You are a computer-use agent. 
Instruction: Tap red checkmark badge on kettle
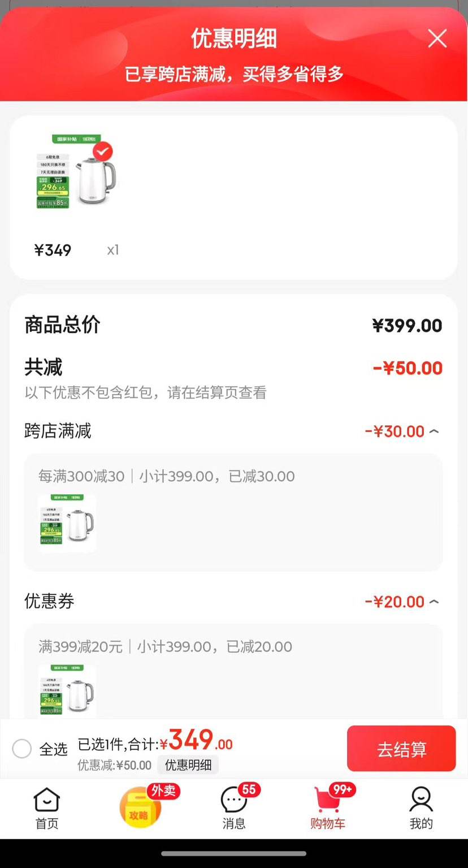click(102, 151)
